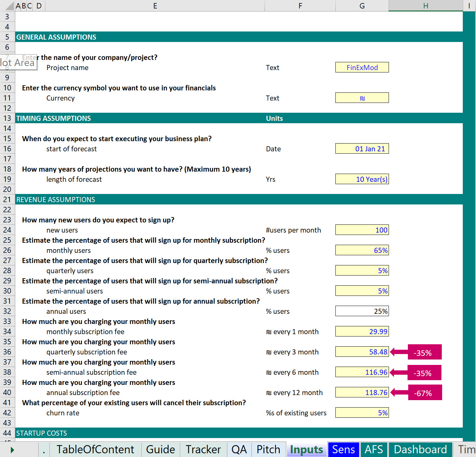The image size is (476, 457).
Task: Select column D header
Action: [x=39, y=6]
